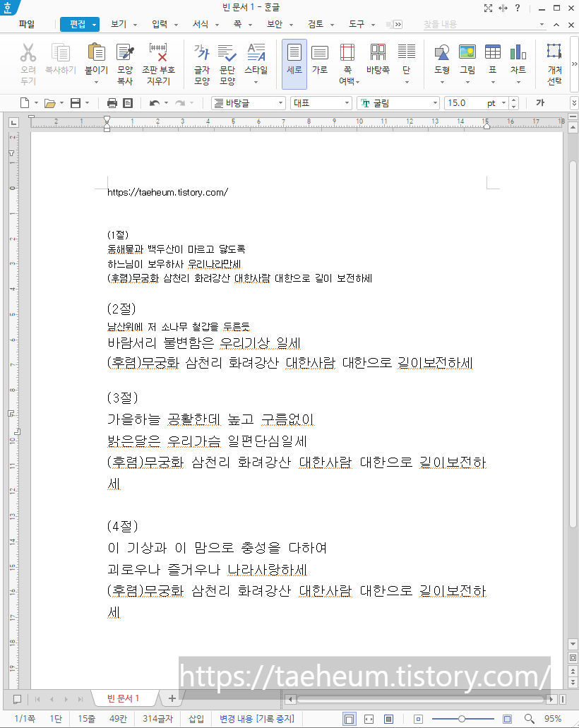
Task: Click vertical scrollbar down arrow
Action: click(573, 644)
